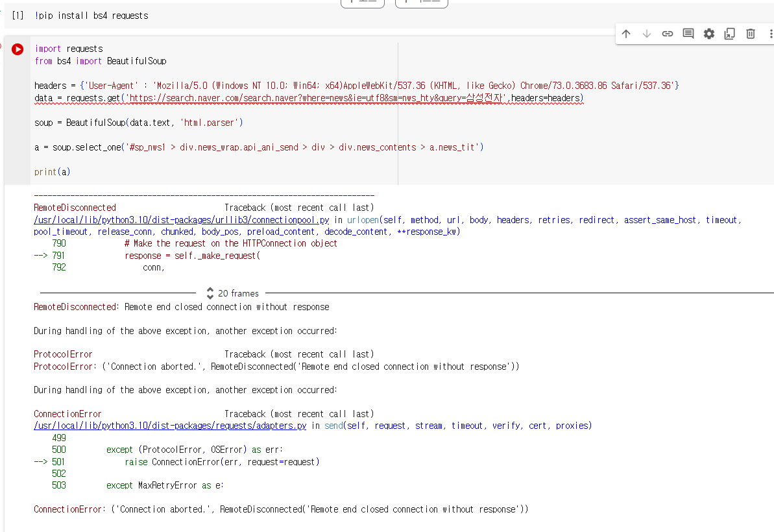Image resolution: width=774 pixels, height=532 pixels.
Task: Move cell up with arrow icon
Action: (x=626, y=34)
